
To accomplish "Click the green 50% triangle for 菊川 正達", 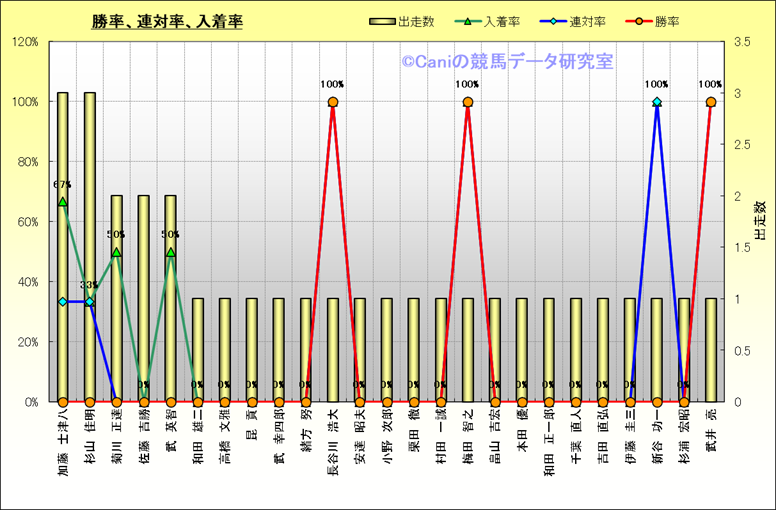I will [117, 252].
